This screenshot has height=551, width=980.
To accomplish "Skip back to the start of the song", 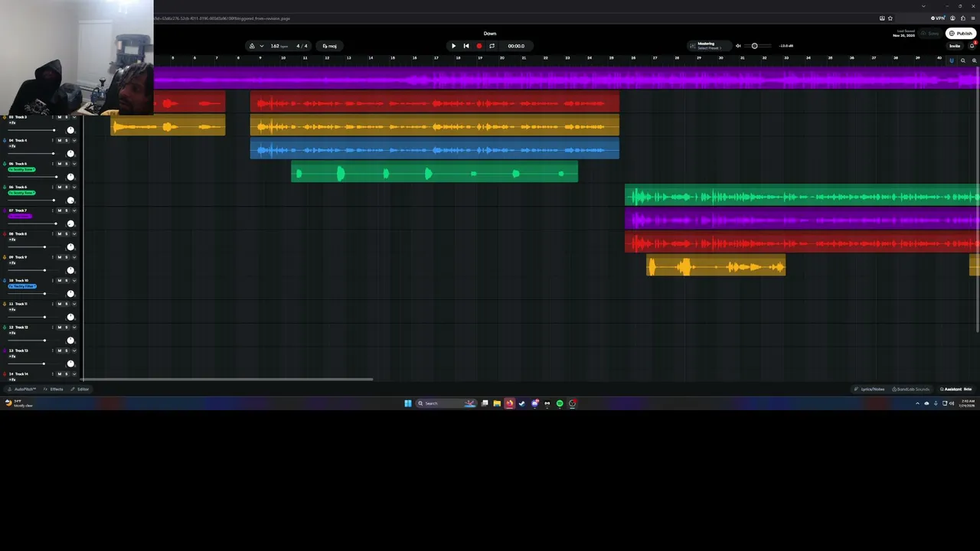I will [466, 46].
